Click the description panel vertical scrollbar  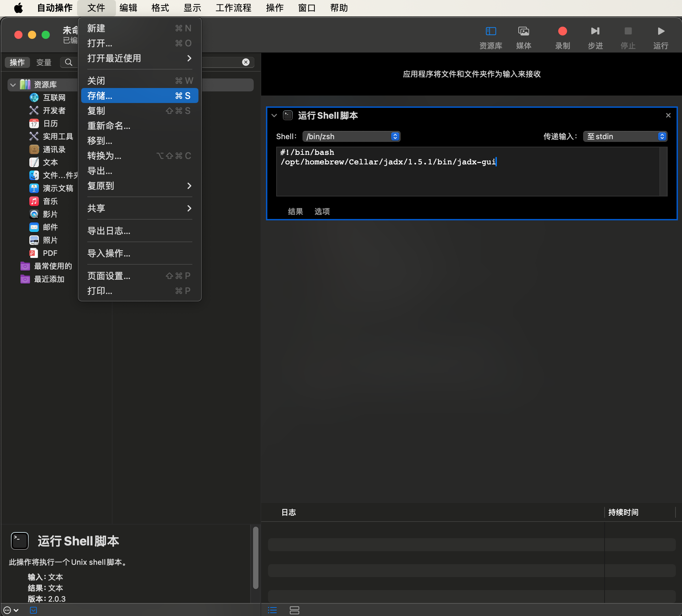click(255, 558)
